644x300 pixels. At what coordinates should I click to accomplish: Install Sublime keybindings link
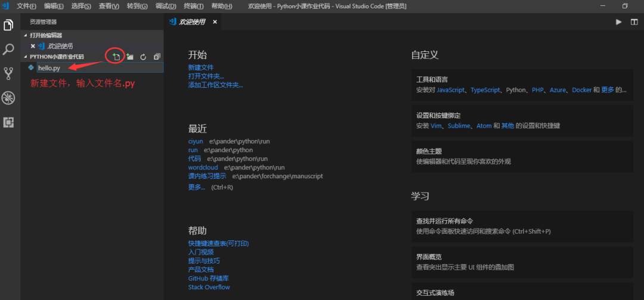459,126
